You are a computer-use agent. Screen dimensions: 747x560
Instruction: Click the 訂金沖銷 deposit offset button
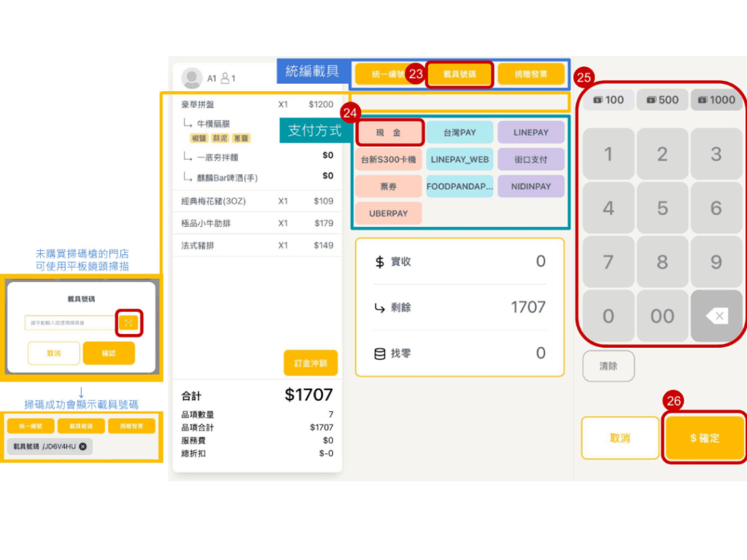(x=310, y=363)
